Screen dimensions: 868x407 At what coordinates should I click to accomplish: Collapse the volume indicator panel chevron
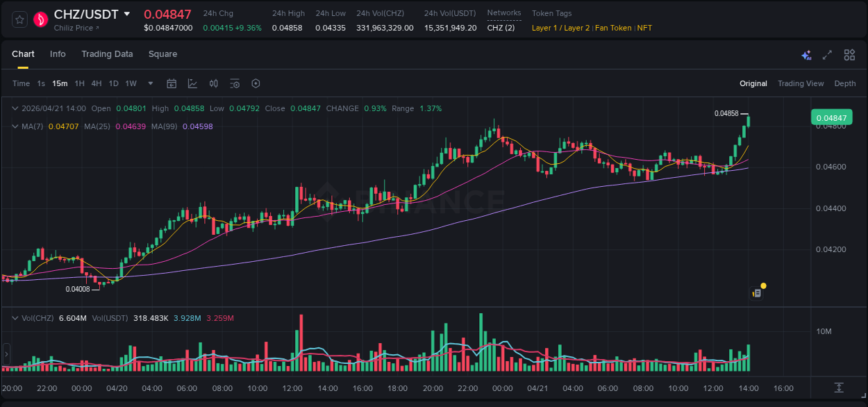click(15, 317)
